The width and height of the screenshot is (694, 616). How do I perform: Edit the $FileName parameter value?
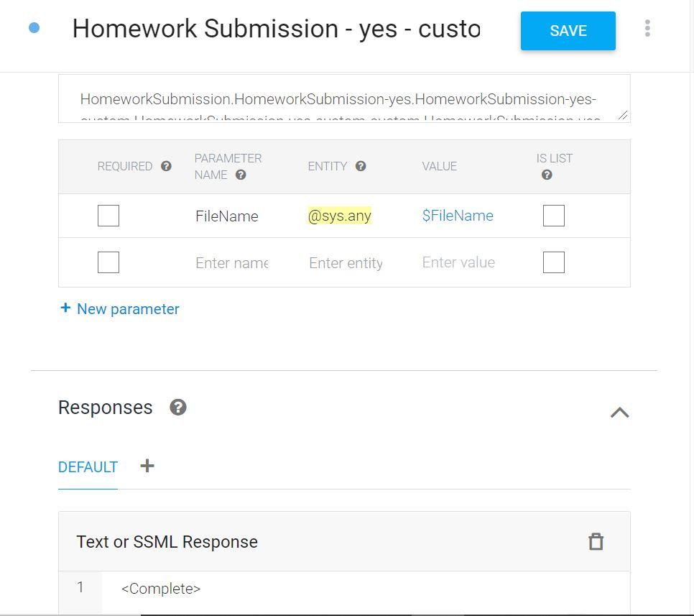point(458,216)
